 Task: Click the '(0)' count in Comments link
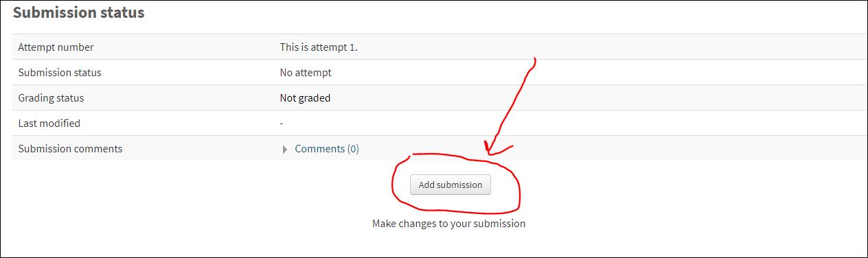(352, 149)
